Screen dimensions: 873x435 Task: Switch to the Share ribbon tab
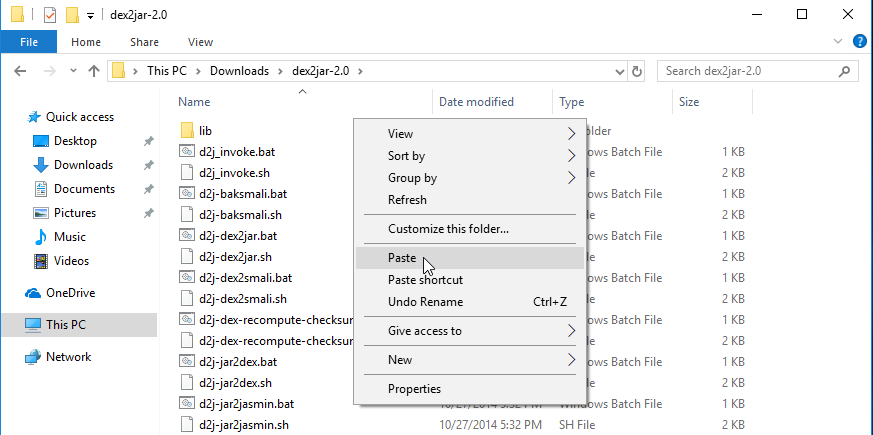coord(144,42)
